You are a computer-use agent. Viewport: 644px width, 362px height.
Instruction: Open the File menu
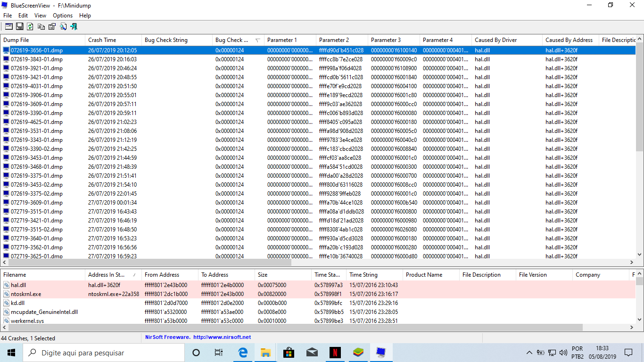(x=8, y=16)
